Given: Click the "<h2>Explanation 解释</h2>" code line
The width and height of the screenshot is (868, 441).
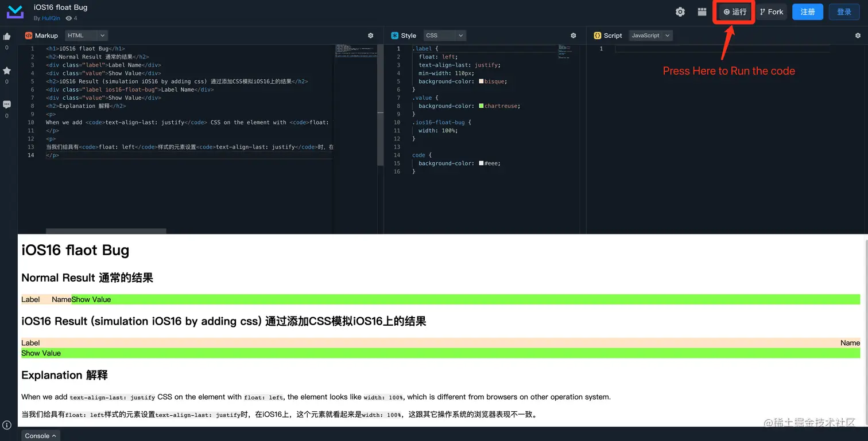Looking at the screenshot, I should click(86, 106).
